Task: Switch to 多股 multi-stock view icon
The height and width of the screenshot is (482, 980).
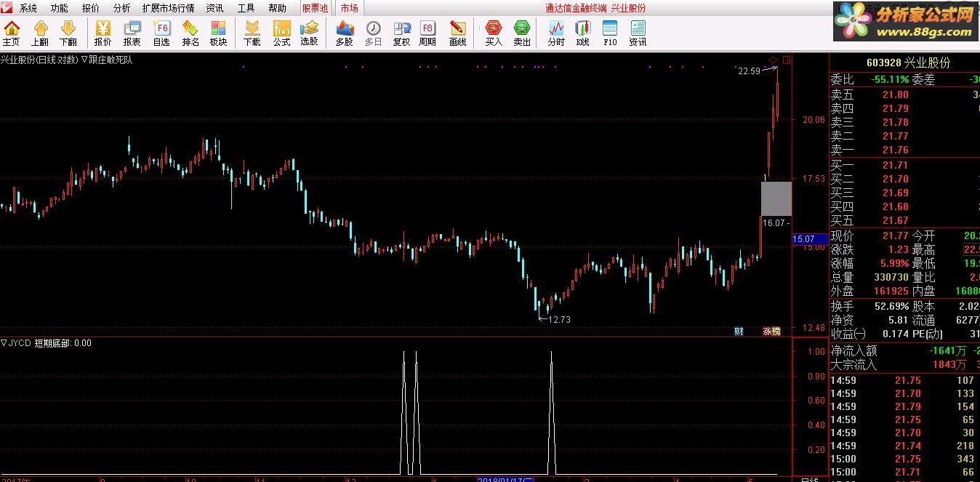Action: point(344,33)
